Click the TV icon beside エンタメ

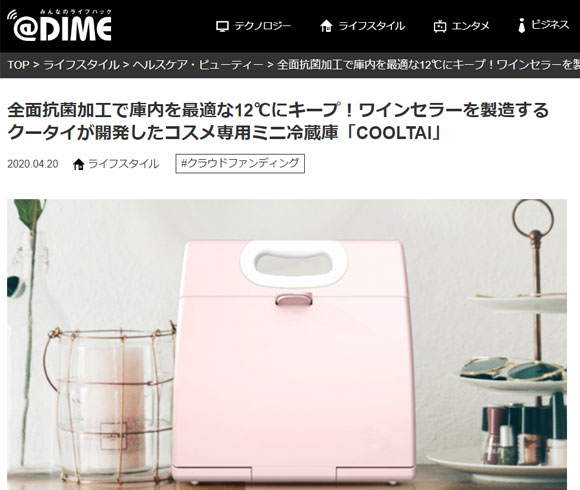point(440,26)
